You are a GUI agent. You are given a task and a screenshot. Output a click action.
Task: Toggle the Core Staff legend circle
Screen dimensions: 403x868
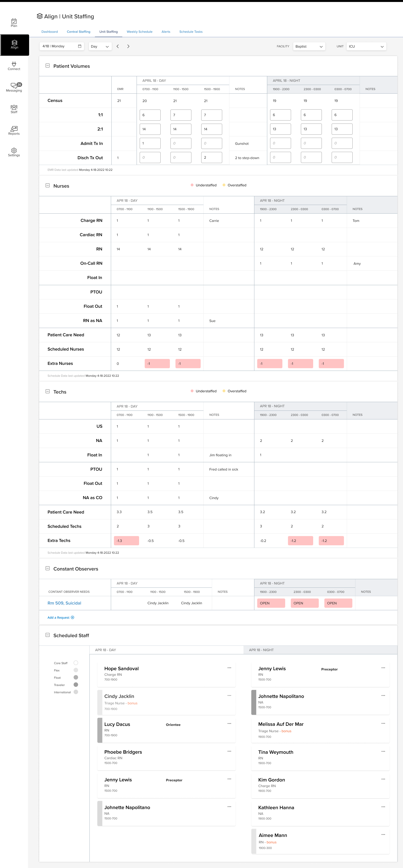point(76,663)
